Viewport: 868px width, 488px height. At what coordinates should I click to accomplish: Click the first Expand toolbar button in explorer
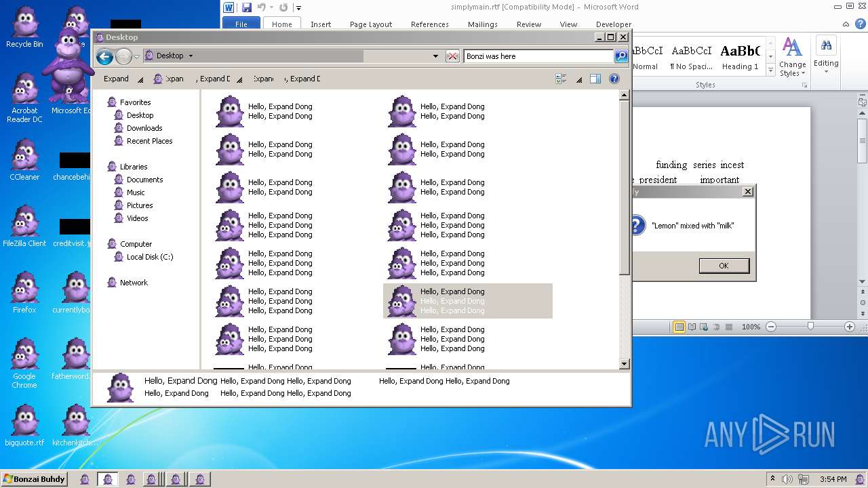point(116,79)
